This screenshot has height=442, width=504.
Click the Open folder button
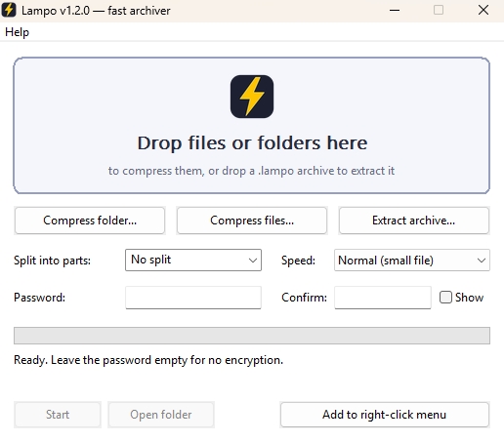point(161,415)
